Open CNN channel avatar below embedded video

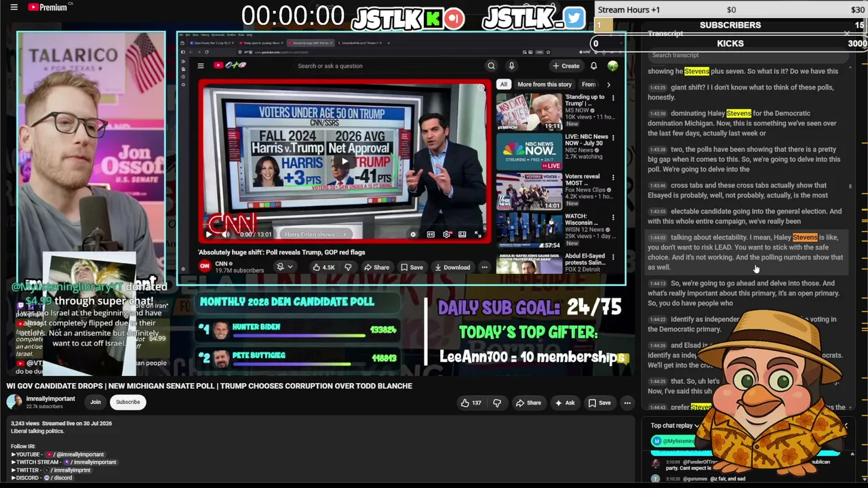pyautogui.click(x=205, y=266)
